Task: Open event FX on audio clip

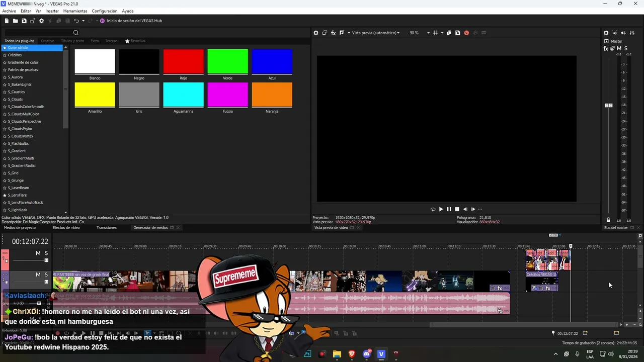Action: [500, 311]
